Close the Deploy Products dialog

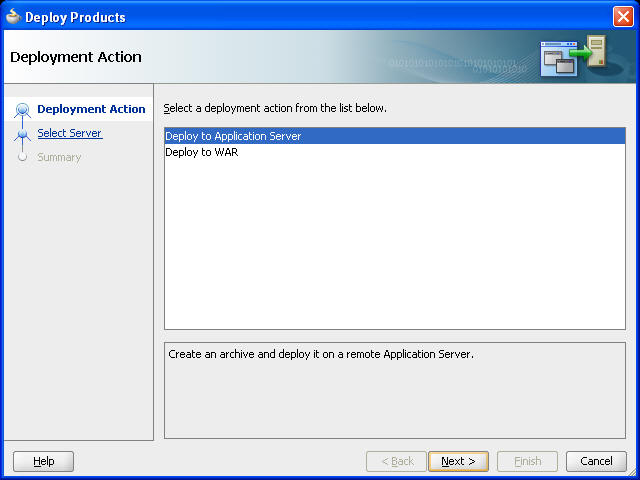tap(623, 17)
